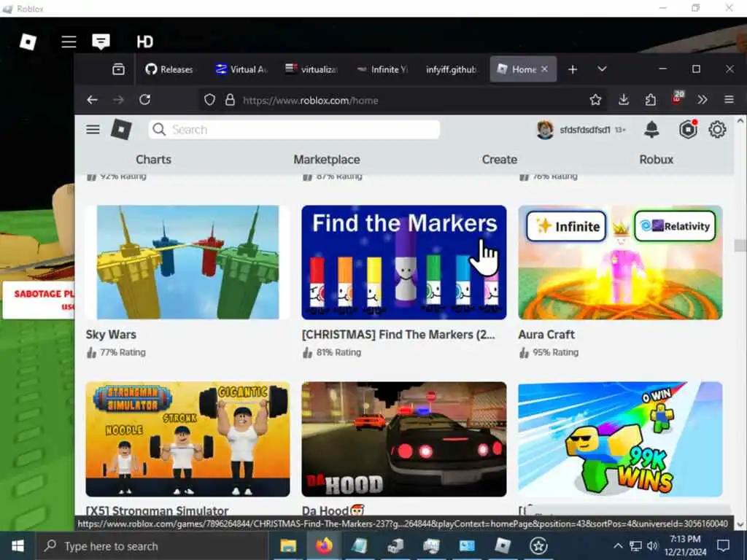Switch to the Infinite Yi tab

point(382,69)
